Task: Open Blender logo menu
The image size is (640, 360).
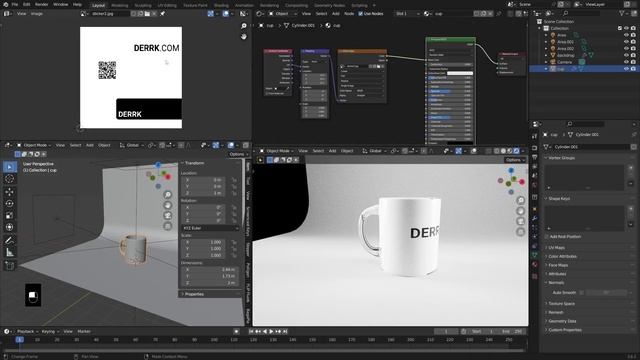Action: coord(5,4)
